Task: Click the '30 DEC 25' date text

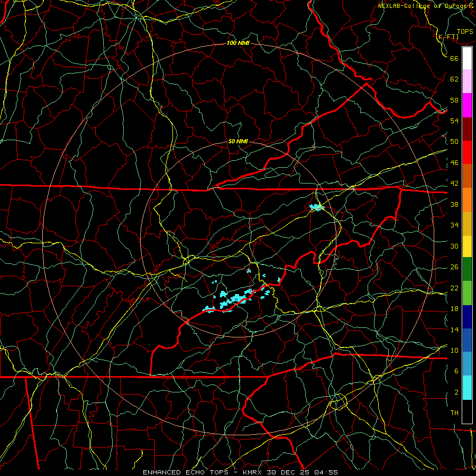Action: point(288,472)
